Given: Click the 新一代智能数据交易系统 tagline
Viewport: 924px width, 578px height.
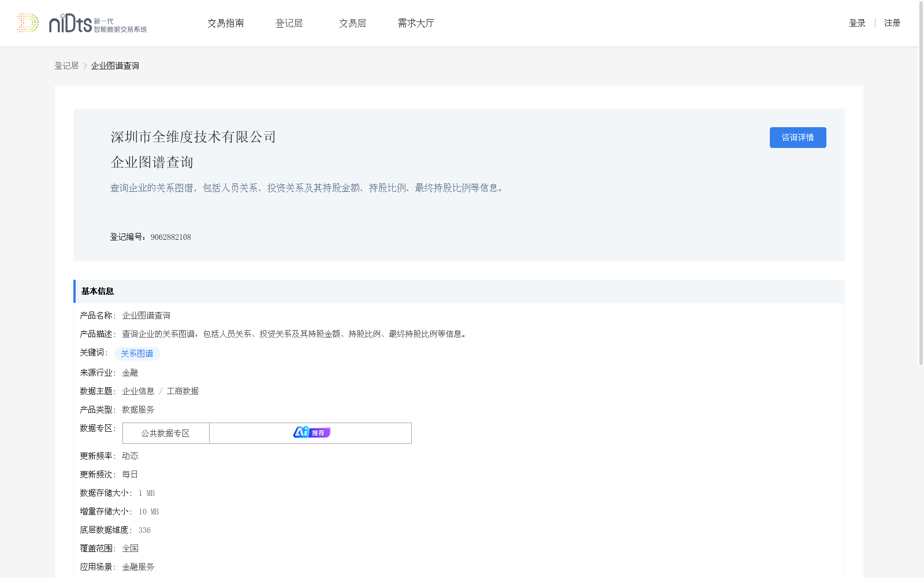Looking at the screenshot, I should tap(120, 25).
